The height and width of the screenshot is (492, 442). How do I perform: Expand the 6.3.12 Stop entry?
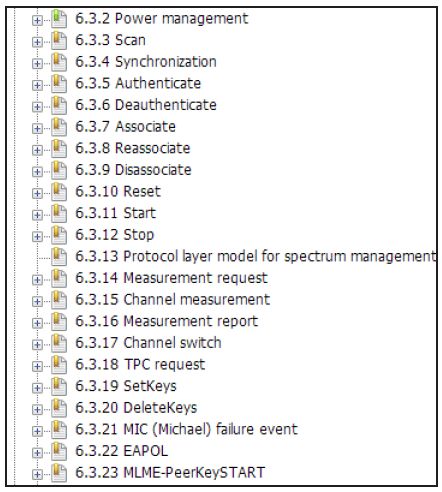pyautogui.click(x=37, y=237)
